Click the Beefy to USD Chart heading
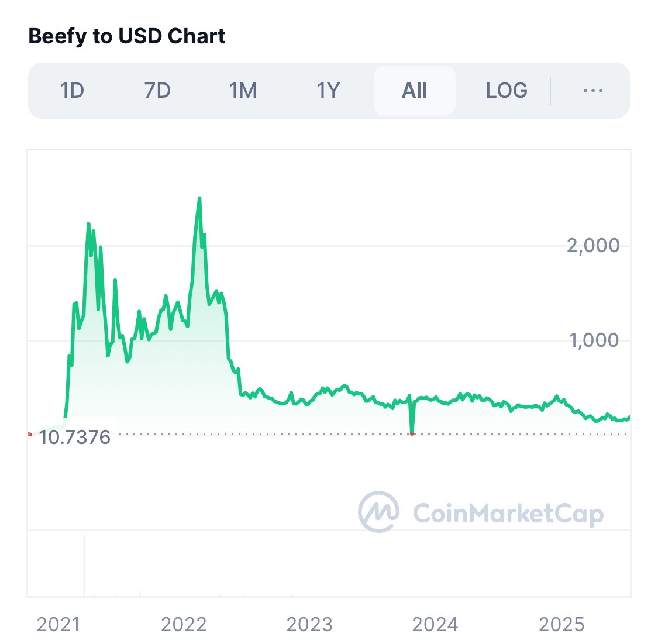 (127, 36)
